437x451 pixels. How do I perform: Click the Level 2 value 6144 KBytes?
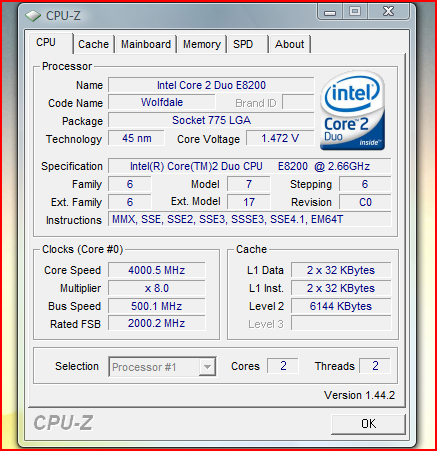[x=341, y=306]
